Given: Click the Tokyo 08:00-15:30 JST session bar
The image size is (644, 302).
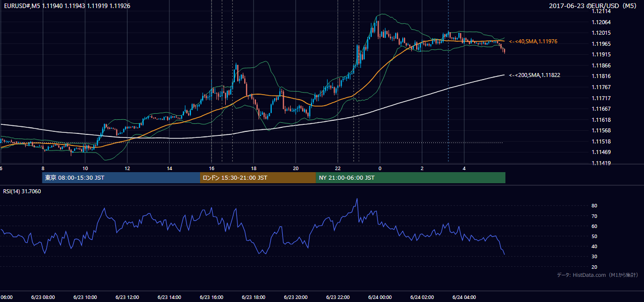Looking at the screenshot, I should click(x=121, y=178).
